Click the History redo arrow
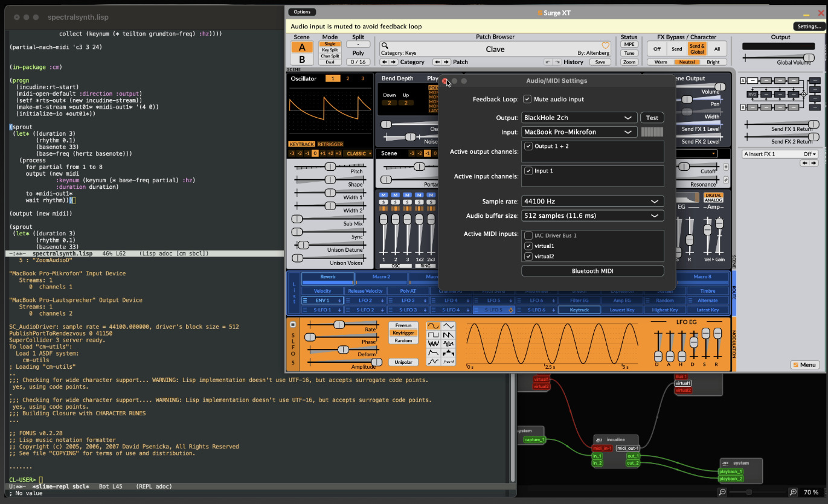Image resolution: width=828 pixels, height=504 pixels. tap(557, 62)
